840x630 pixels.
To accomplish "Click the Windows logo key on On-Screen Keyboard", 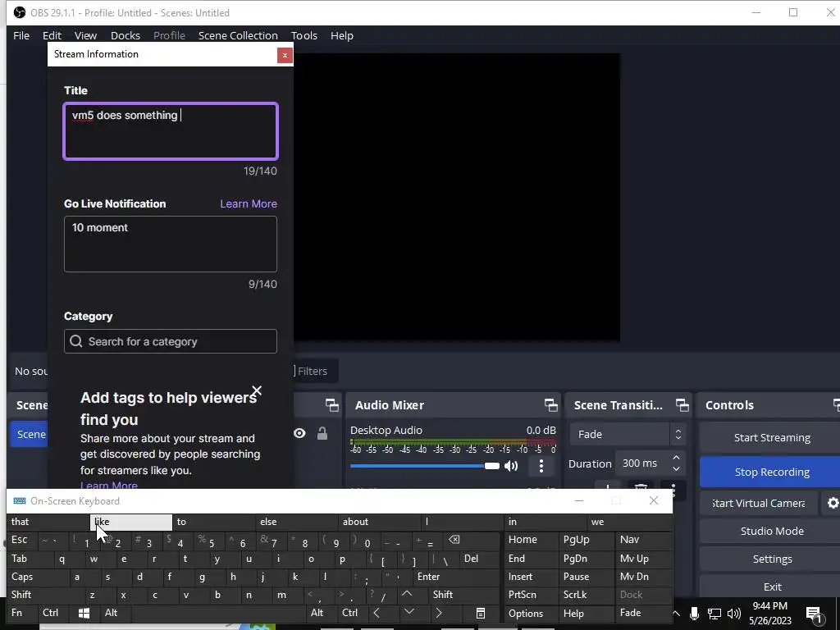I will (x=84, y=613).
